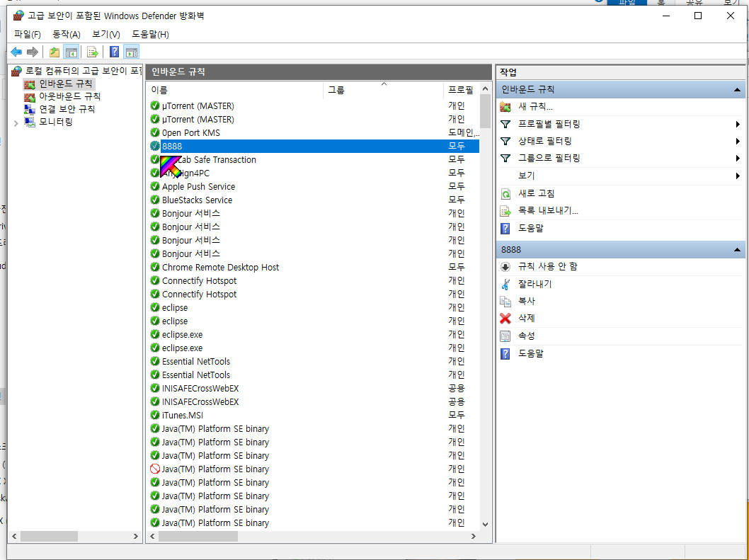Click the rule list vertical scrollbar thumb

click(486, 111)
